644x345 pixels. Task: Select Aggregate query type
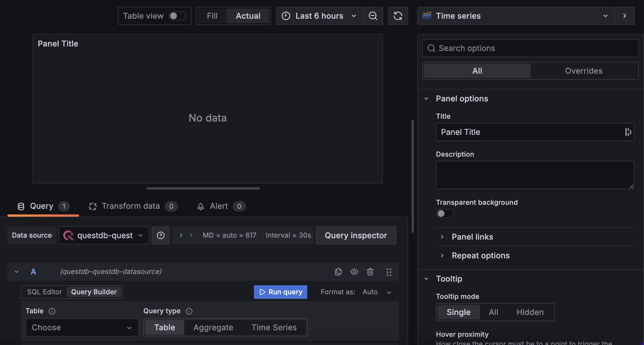coord(213,327)
